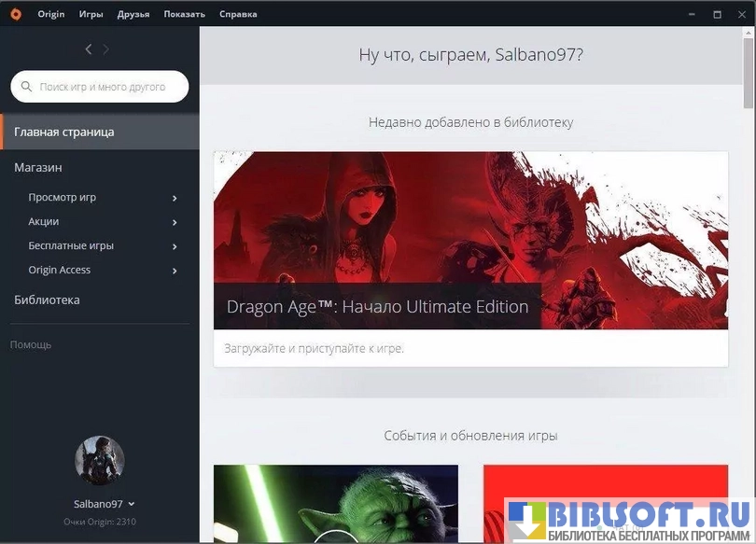Expand the Бесплатные игры submenu
Screen dimensions: 756x544
[x=175, y=246]
